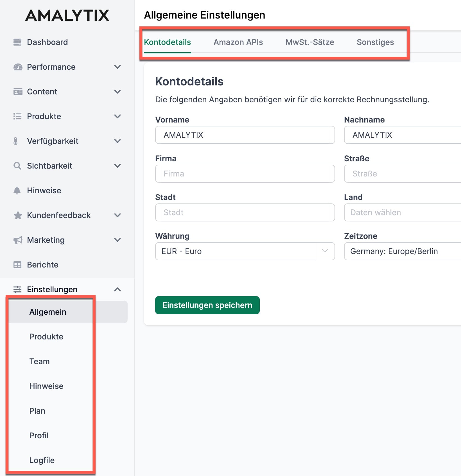Image resolution: width=461 pixels, height=476 pixels.
Task: Open Dashboard via its server icon
Action: (17, 42)
